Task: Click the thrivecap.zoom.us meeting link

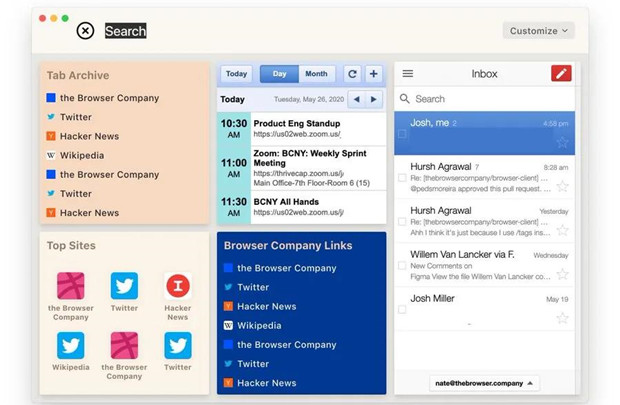Action: coord(299,173)
